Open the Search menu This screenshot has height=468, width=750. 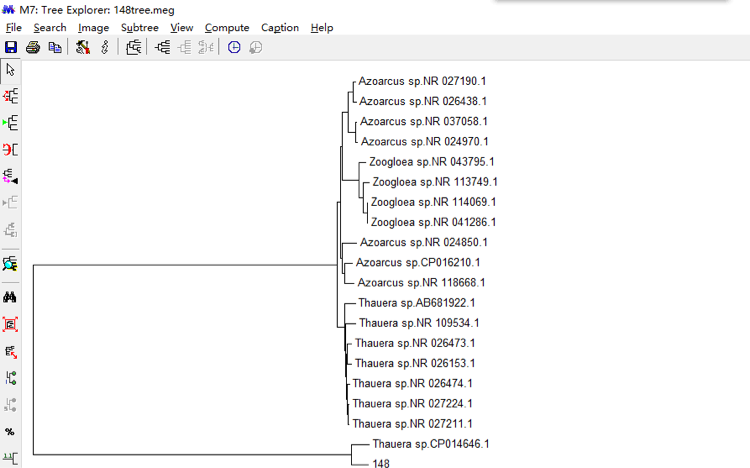click(50, 28)
